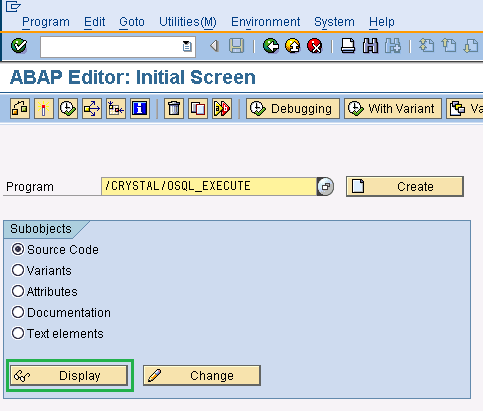
Task: Click the Check syntax icon
Action: point(20,108)
